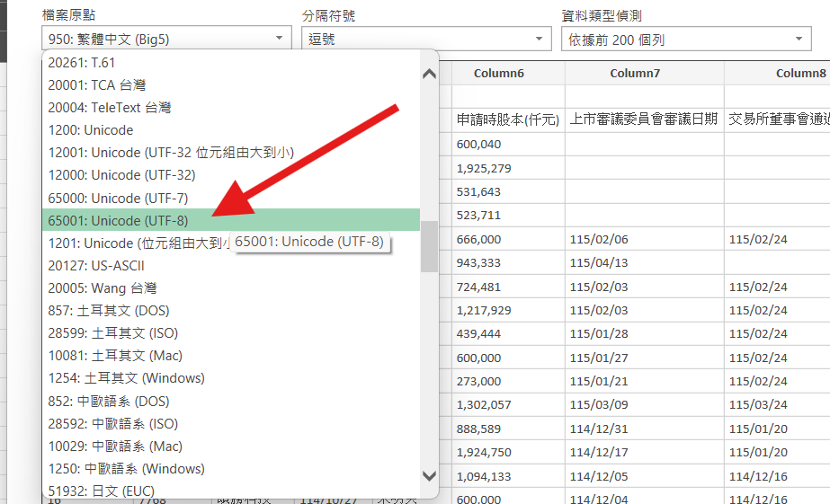830x504 pixels.
Task: Open the 資料類型偵測 dropdown
Action: coord(685,39)
